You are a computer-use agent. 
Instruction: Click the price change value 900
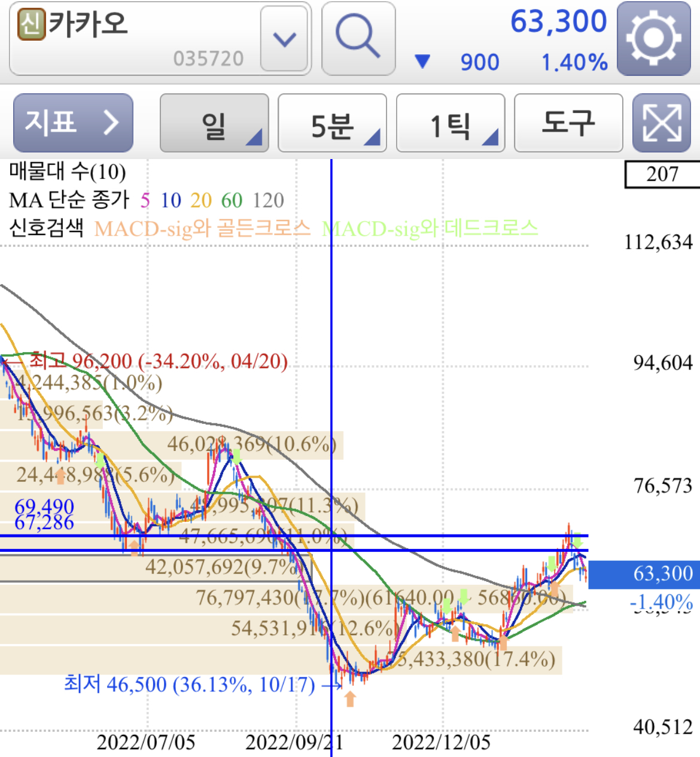click(x=480, y=62)
